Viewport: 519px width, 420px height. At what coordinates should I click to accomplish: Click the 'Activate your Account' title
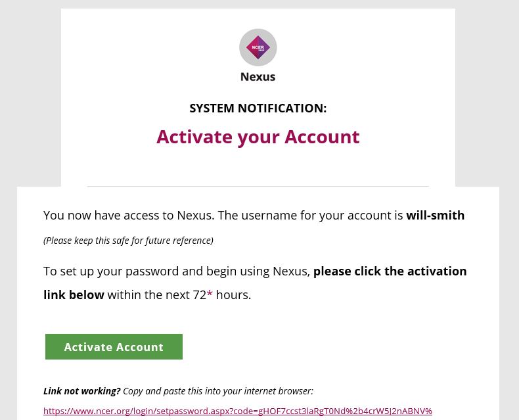258,137
